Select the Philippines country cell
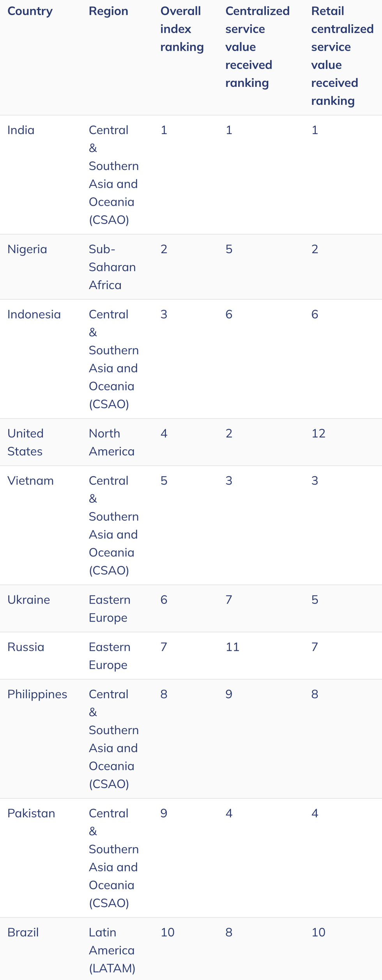 tap(37, 694)
